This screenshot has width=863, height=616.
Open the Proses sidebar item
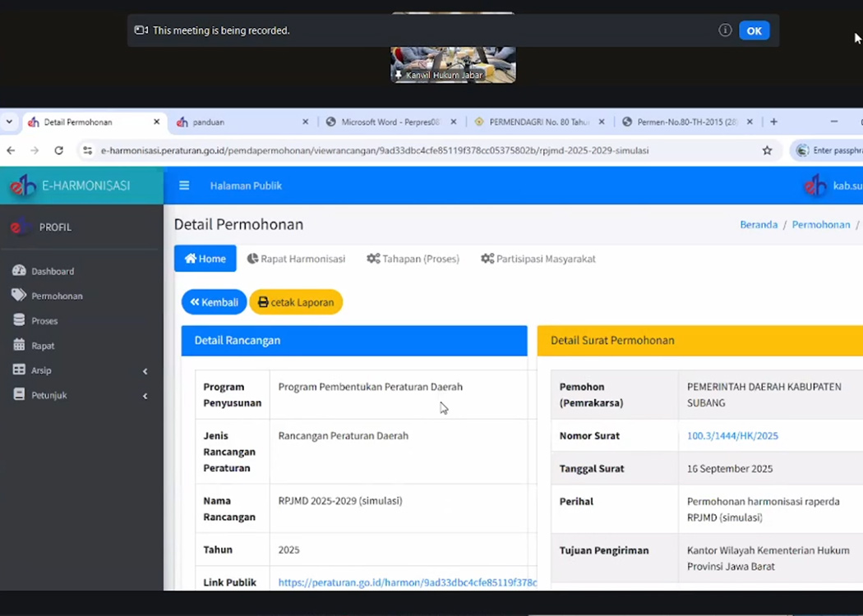click(44, 321)
